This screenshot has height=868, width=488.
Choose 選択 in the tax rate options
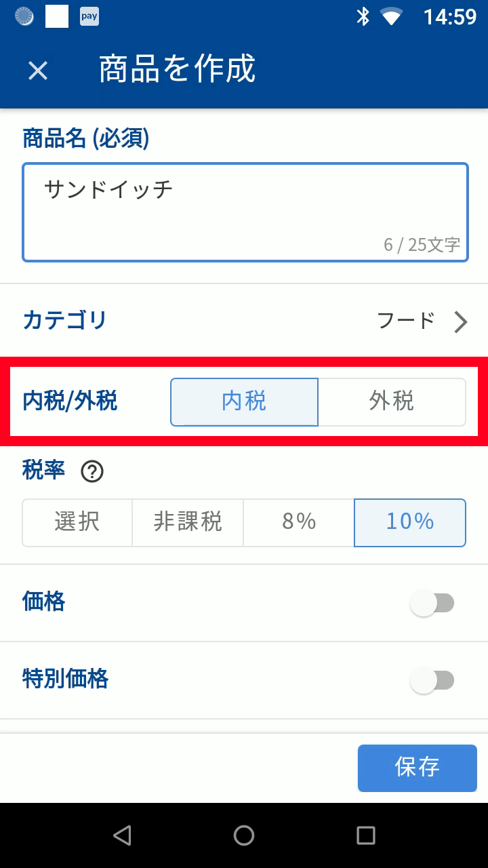(x=77, y=522)
